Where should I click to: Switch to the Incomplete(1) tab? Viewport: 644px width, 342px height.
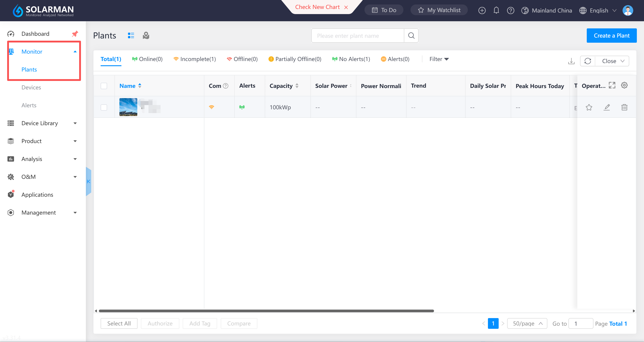click(x=195, y=59)
